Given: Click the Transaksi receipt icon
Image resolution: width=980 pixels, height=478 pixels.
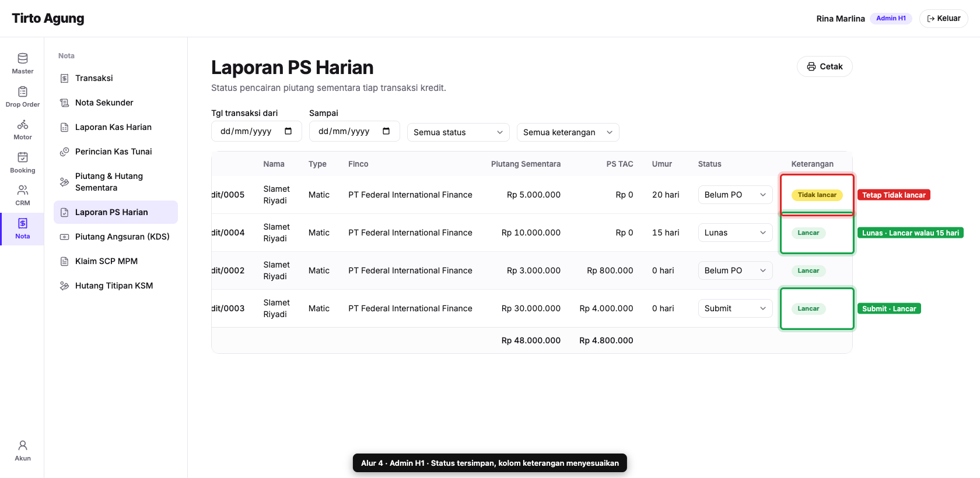Looking at the screenshot, I should 65,78.
